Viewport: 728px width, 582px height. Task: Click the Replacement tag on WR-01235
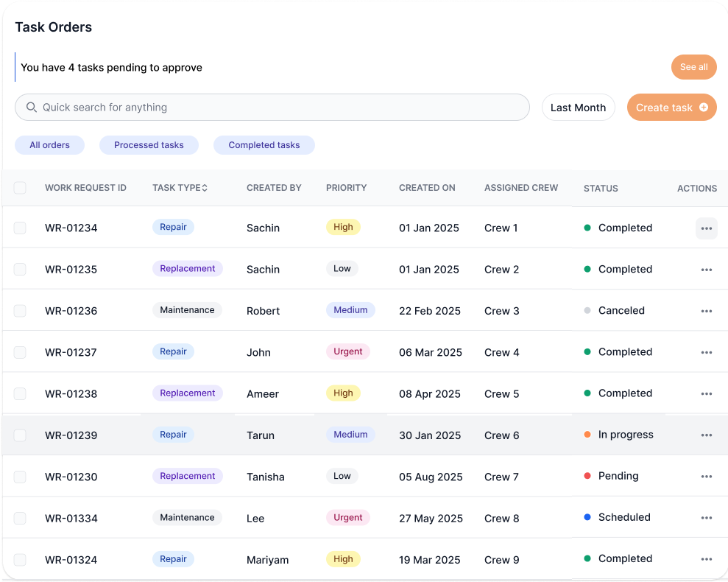tap(188, 268)
